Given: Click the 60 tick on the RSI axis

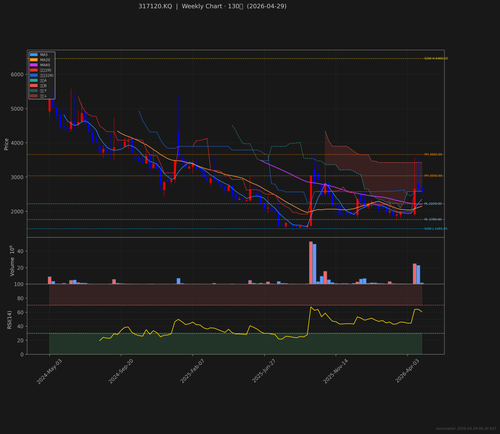Looking at the screenshot, I should pyautogui.click(x=20, y=312).
